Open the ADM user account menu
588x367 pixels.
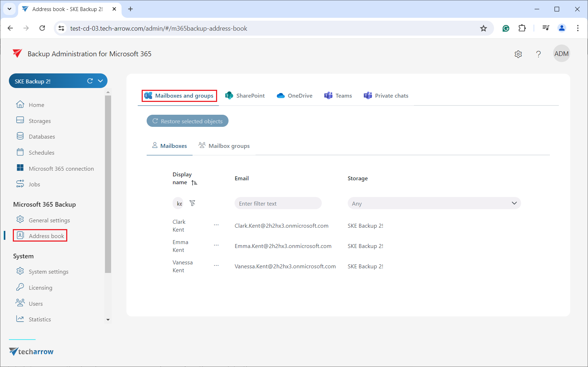point(561,54)
